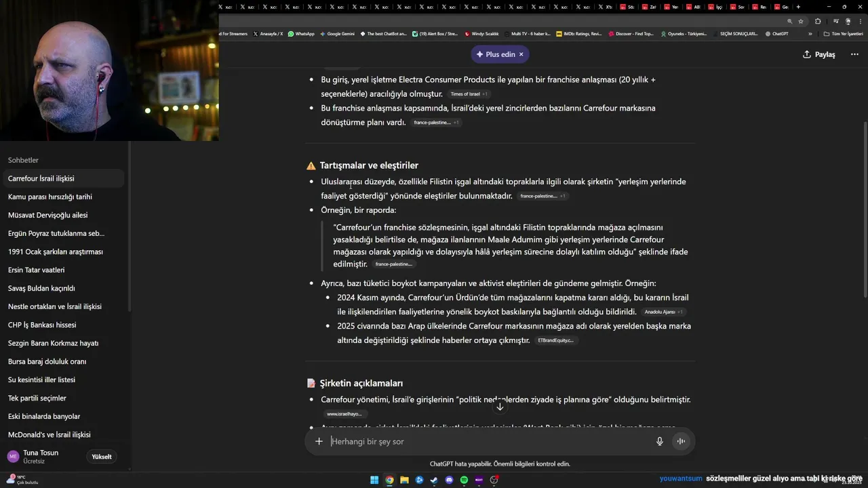The width and height of the screenshot is (868, 488).
Task: Open the WhatsApp bookmark
Action: 301,34
